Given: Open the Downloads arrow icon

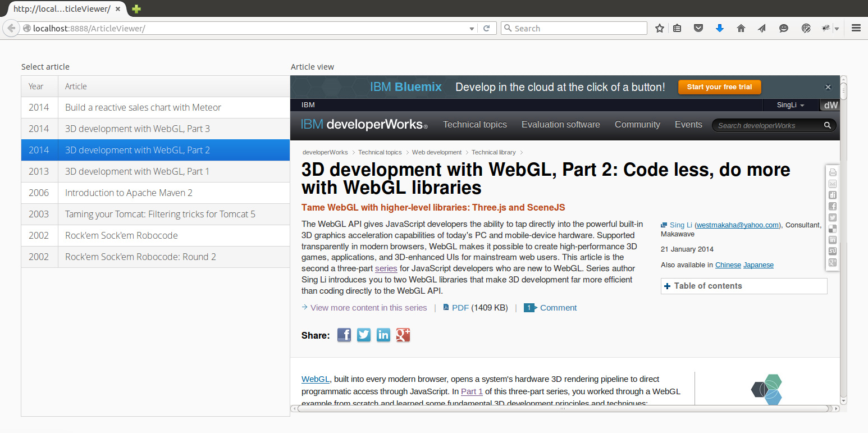Looking at the screenshot, I should point(720,28).
